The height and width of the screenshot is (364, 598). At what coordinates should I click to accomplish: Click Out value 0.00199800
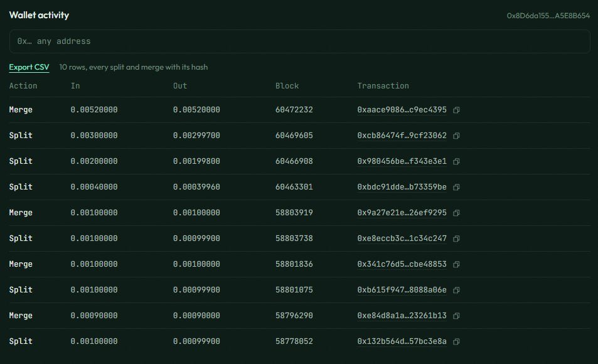[196, 161]
